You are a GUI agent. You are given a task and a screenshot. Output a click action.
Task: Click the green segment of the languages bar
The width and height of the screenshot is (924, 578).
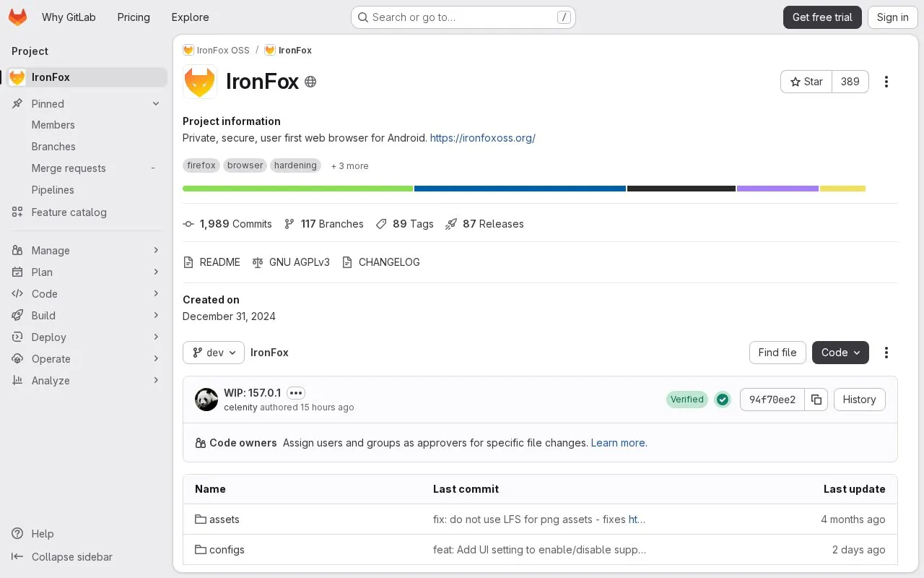click(x=297, y=189)
